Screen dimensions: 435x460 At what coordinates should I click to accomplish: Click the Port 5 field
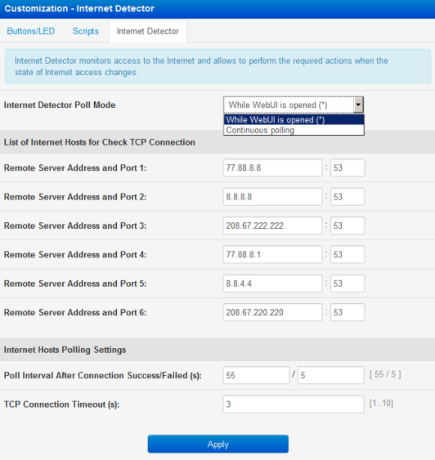[x=347, y=284]
